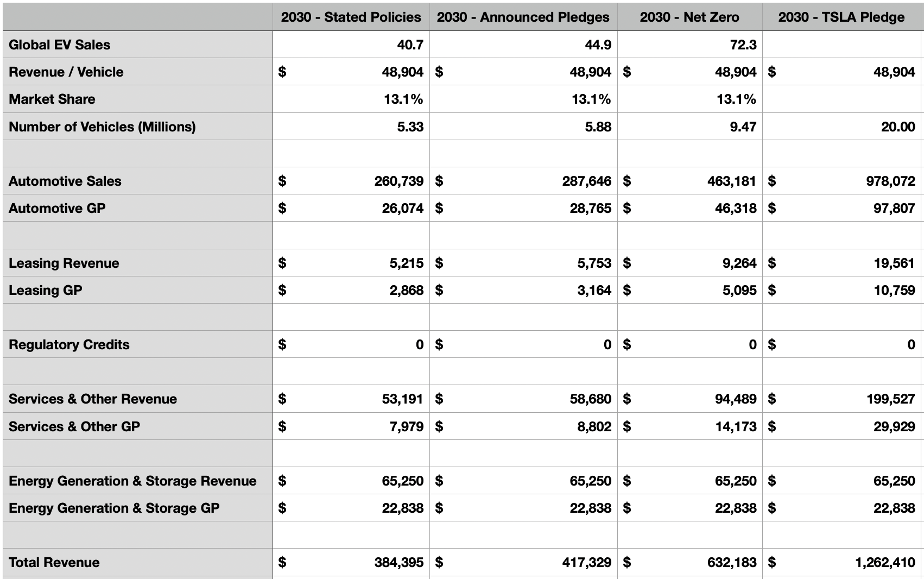Select the Stated Policies market share 13.1% cell
This screenshot has height=579, width=924.
(351, 99)
